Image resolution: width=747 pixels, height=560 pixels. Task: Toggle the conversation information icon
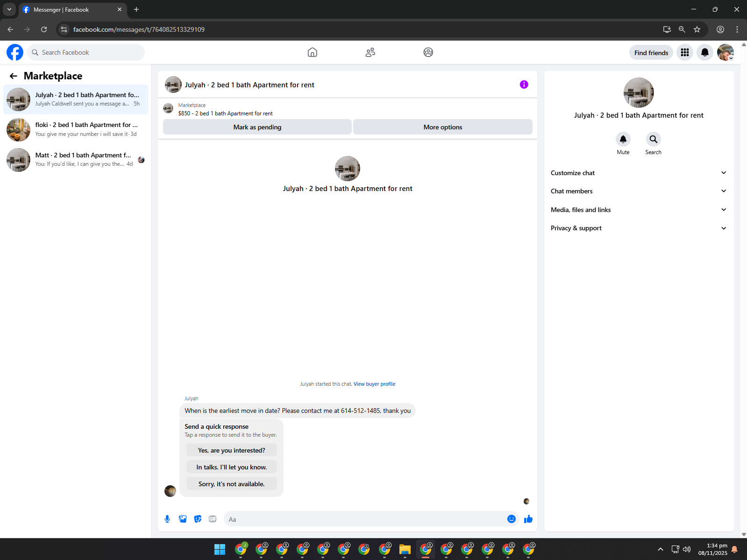524,85
